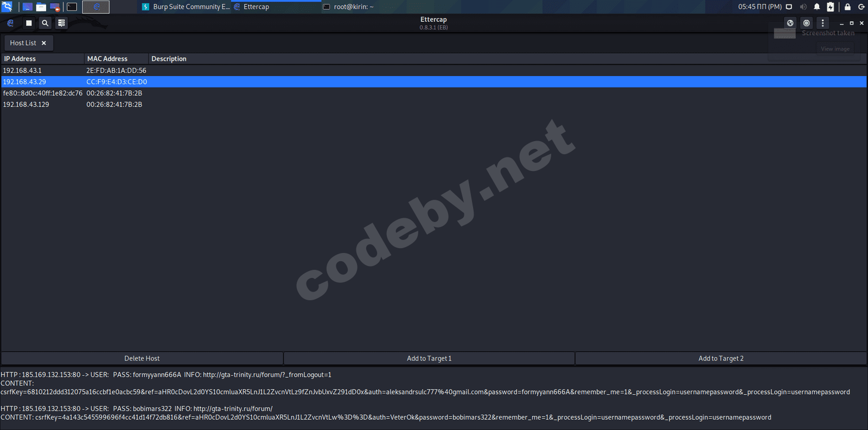Viewport: 868px width, 430px height.
Task: Show desktop from the panel launcher
Action: pos(27,7)
